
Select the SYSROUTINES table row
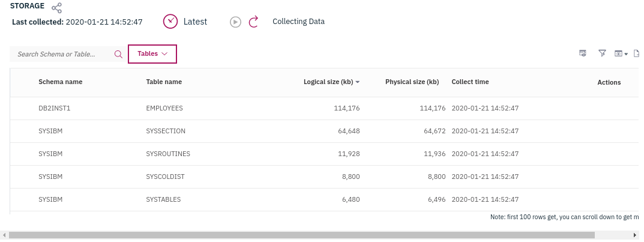168,154
